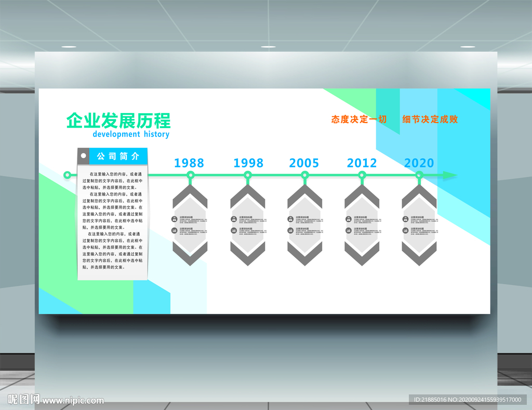Screen dimensions: 532x410
Task: Select the hexagon card under 2020
Action: click(419, 225)
